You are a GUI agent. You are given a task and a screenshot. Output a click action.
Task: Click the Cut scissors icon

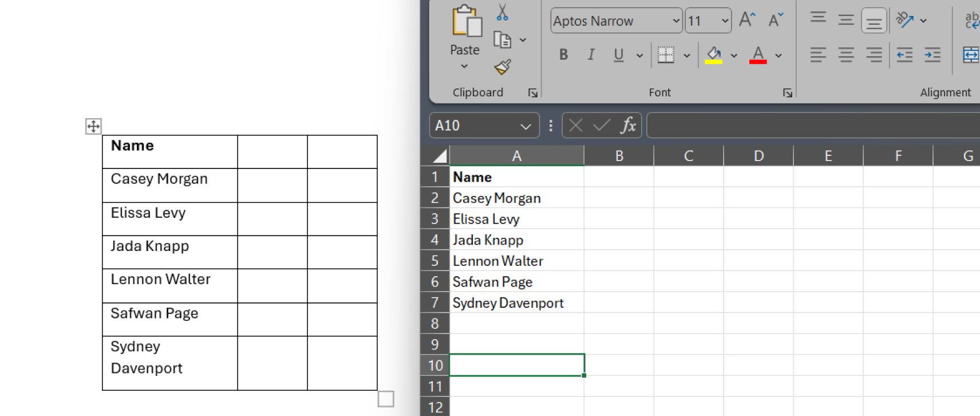[502, 13]
